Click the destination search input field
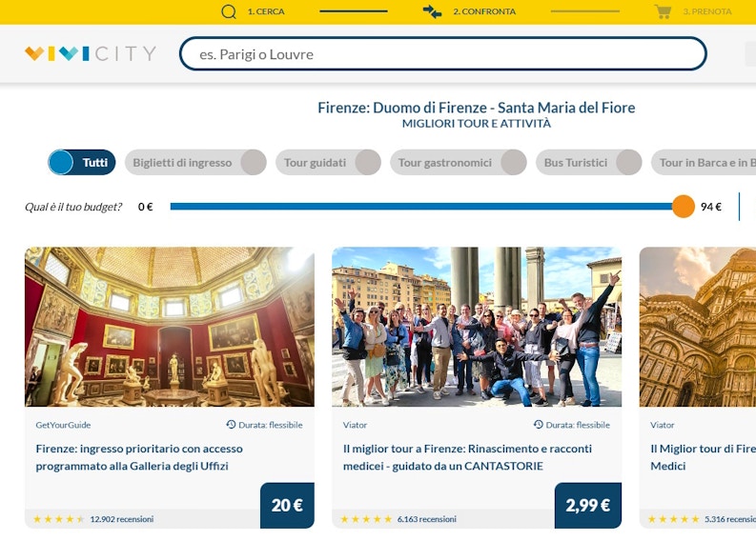 pyautogui.click(x=443, y=54)
